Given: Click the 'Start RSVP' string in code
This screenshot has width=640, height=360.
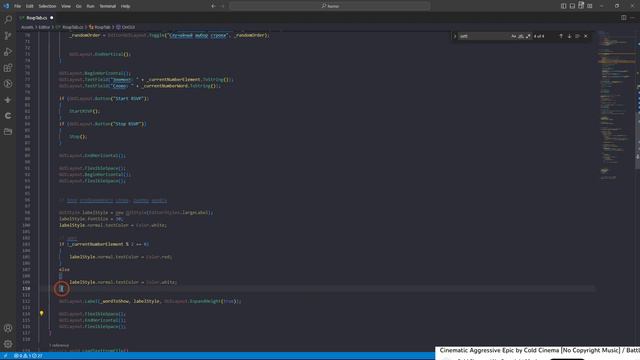Looking at the screenshot, I should (130, 98).
